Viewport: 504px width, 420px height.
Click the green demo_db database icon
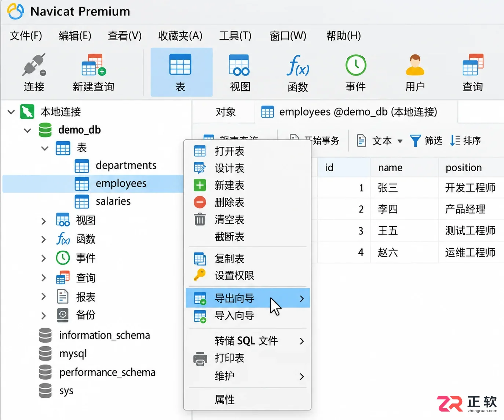click(x=45, y=130)
